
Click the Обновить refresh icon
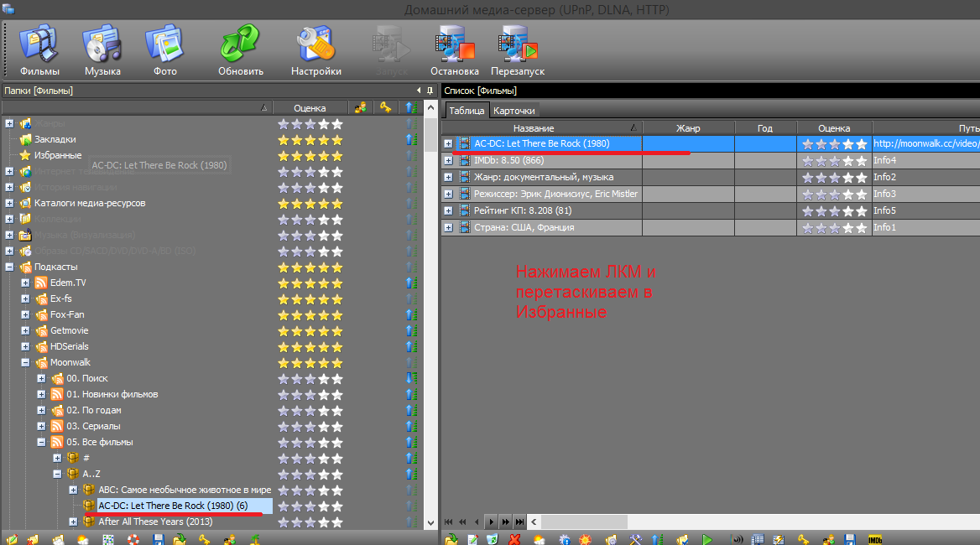[x=241, y=50]
